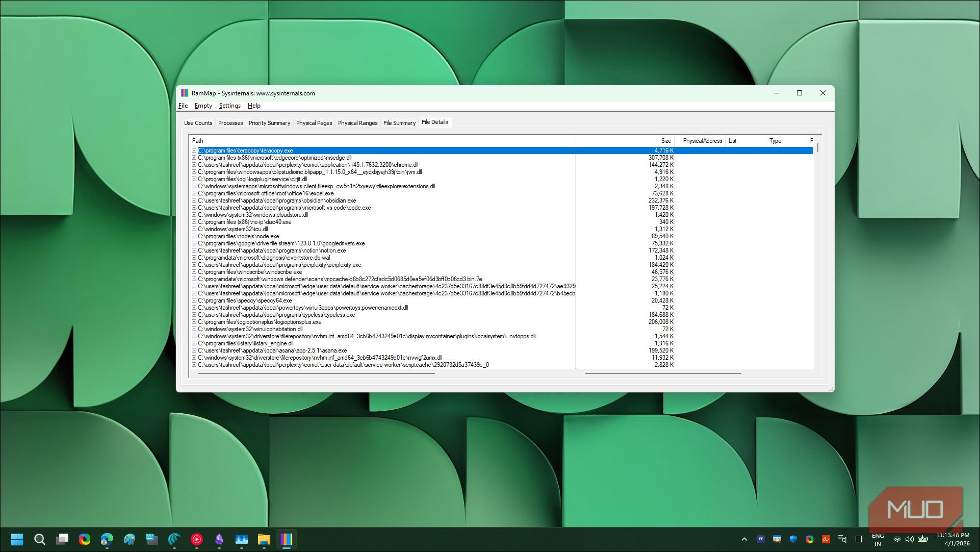
Task: Open File Explorer from the taskbar
Action: 264,539
